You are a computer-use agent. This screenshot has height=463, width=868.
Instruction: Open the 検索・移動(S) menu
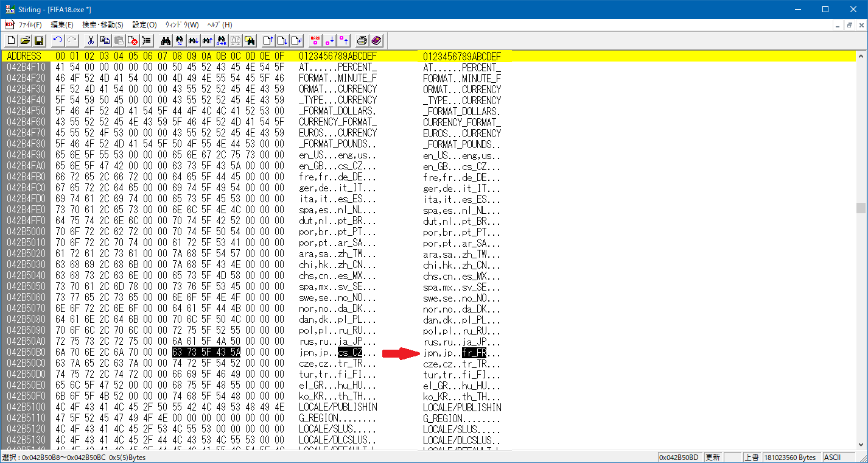[103, 25]
